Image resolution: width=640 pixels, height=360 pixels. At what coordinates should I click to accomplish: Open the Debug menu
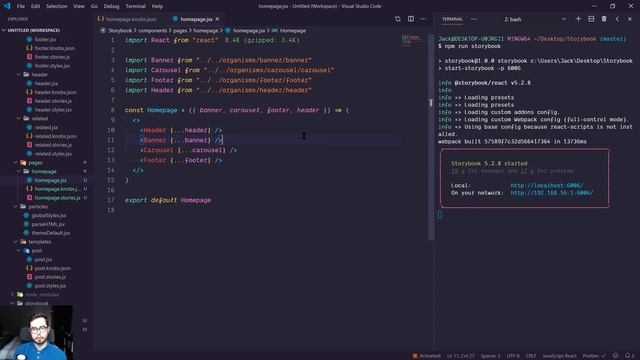coord(111,6)
